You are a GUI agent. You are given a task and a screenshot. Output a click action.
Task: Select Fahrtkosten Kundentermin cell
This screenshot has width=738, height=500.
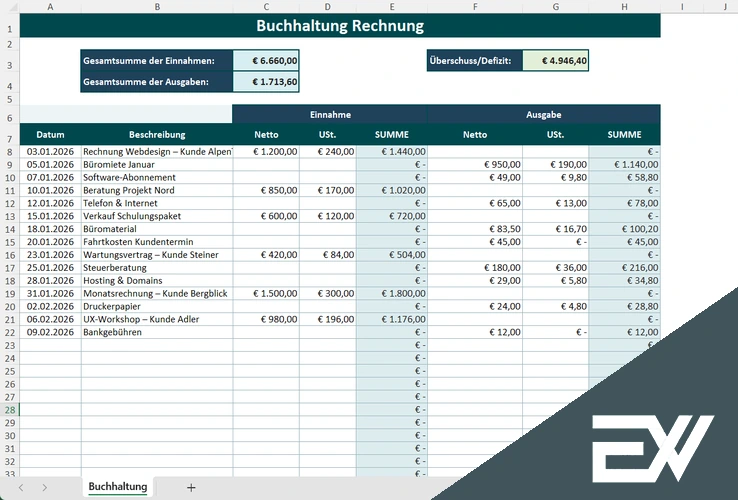157,242
